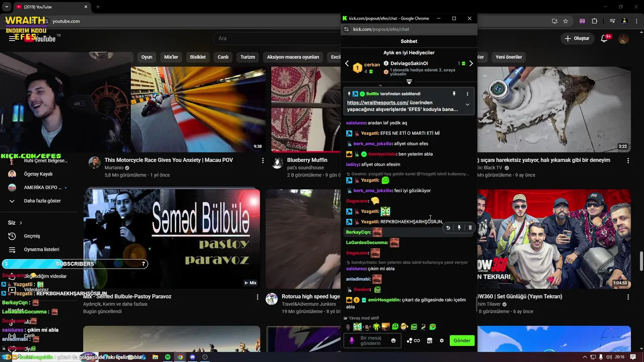Click the YouTube page scrollbar
This screenshot has height=362, width=644.
coord(641,261)
